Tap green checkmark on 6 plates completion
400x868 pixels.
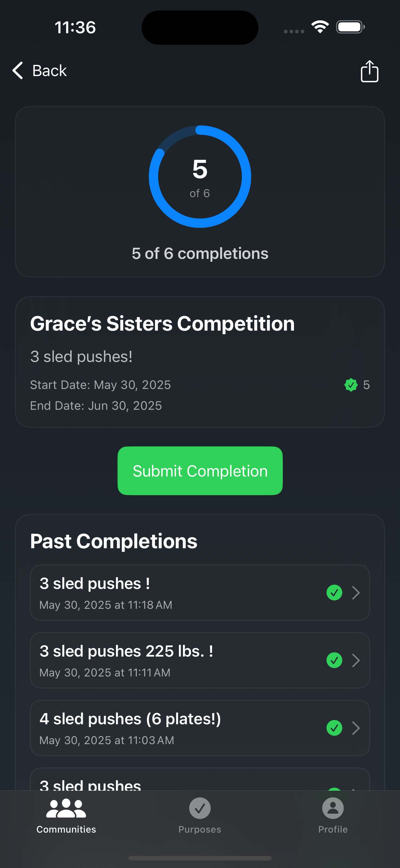[334, 728]
